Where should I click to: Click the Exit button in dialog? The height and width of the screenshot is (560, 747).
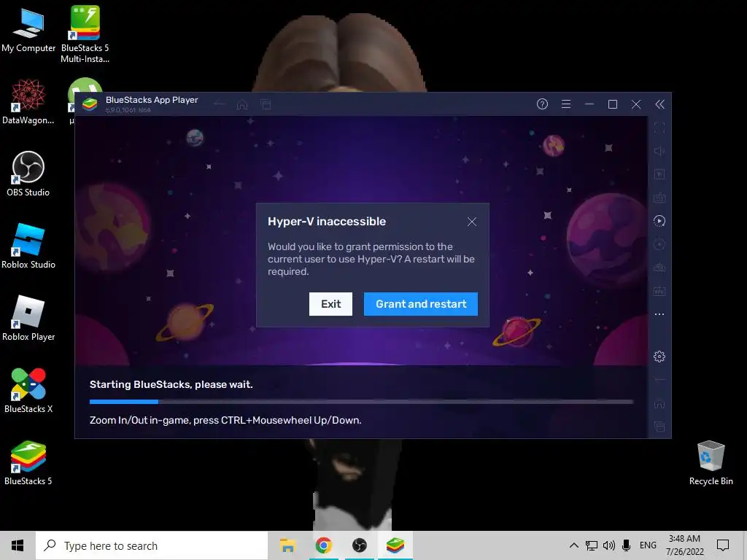[330, 304]
